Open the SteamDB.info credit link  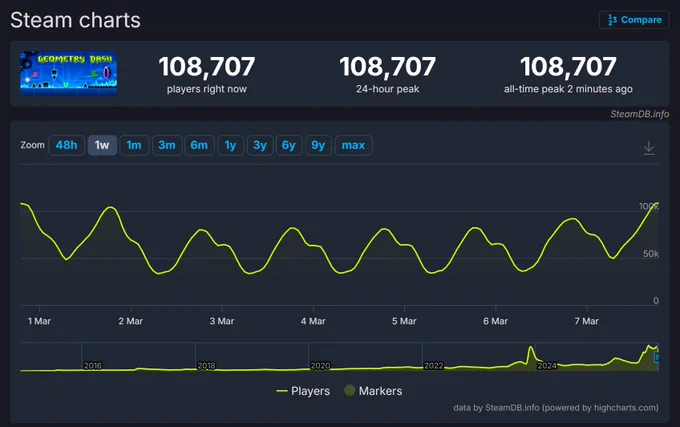(x=639, y=114)
